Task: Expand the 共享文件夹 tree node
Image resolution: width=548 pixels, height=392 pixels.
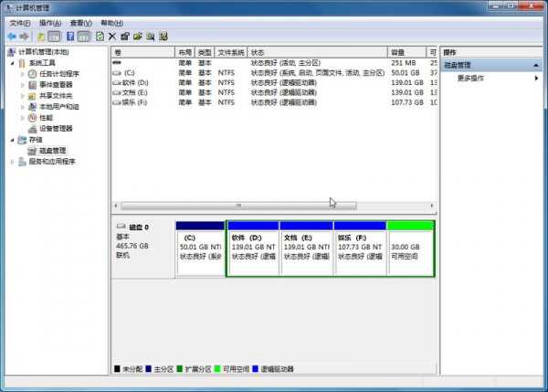Action: pos(23,96)
